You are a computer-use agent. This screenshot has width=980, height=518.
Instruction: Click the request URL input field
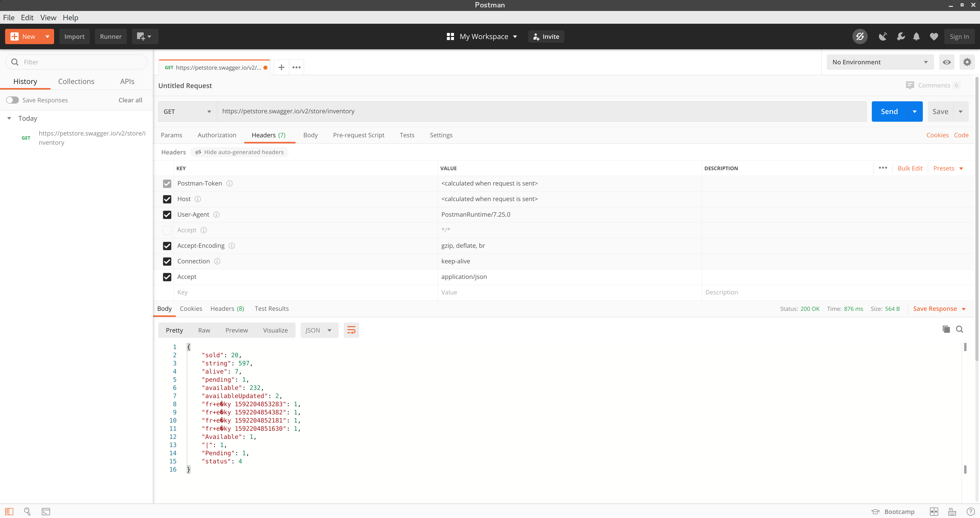(540, 111)
